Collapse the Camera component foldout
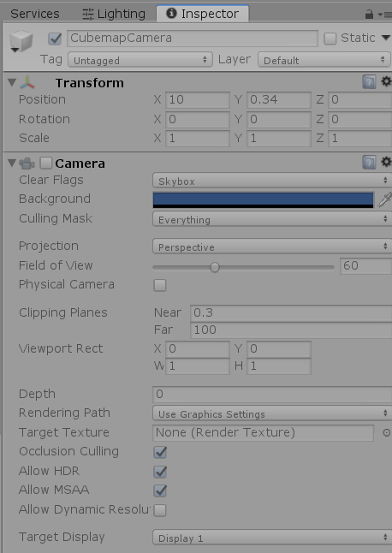Screen dimensions: 392x553 [x=12, y=163]
